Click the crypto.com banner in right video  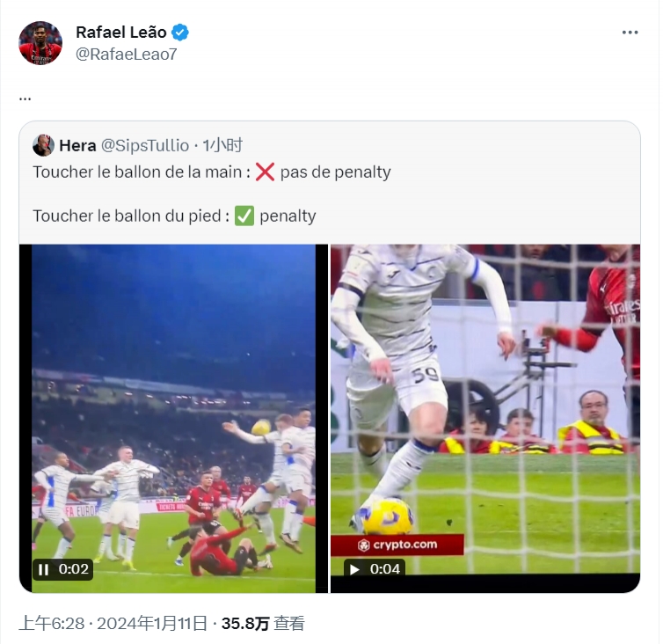tap(397, 545)
